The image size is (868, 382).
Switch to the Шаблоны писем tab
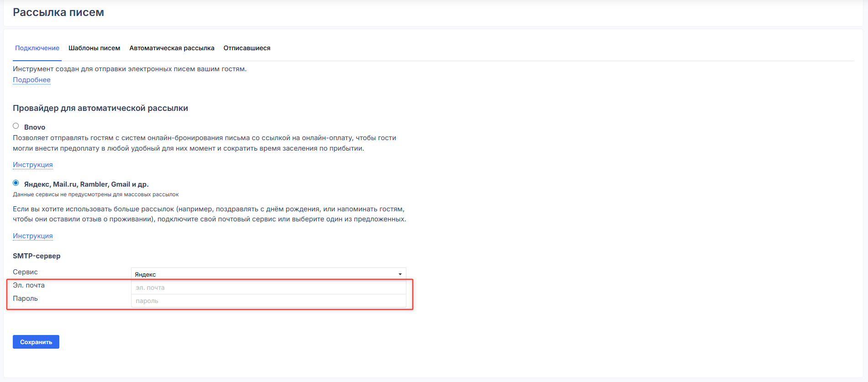point(94,48)
